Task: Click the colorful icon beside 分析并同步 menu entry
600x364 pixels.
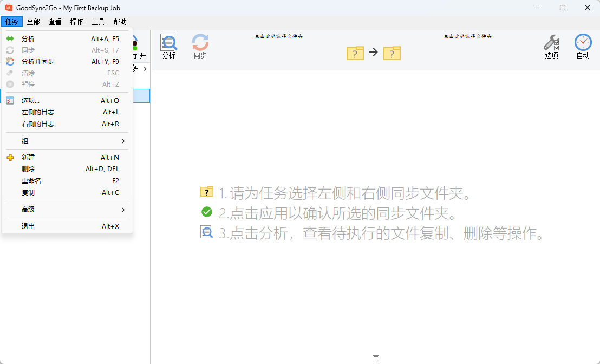Action: (x=10, y=61)
